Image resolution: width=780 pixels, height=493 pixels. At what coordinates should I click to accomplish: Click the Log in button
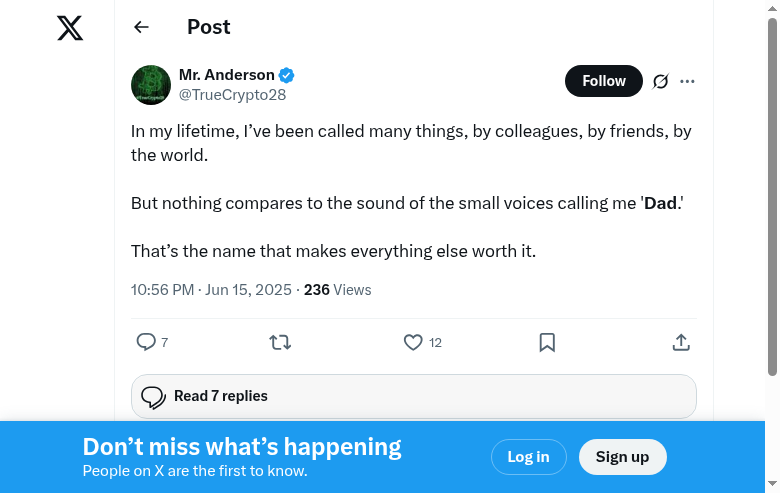coord(528,457)
